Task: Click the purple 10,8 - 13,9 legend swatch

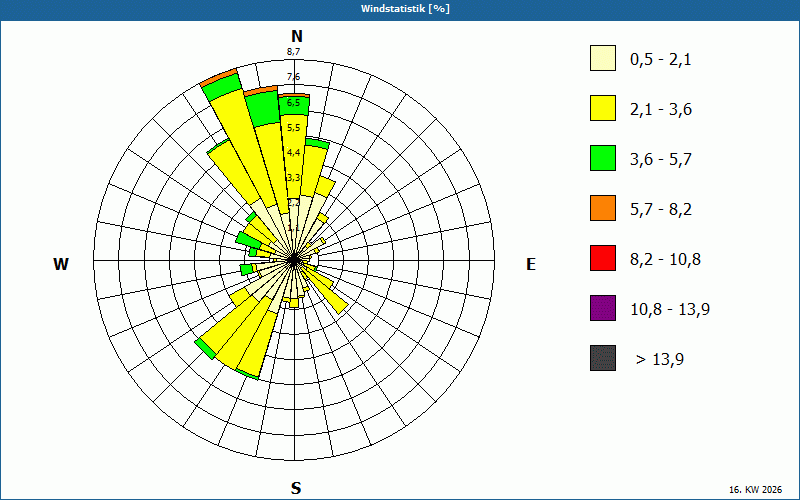Action: 603,308
